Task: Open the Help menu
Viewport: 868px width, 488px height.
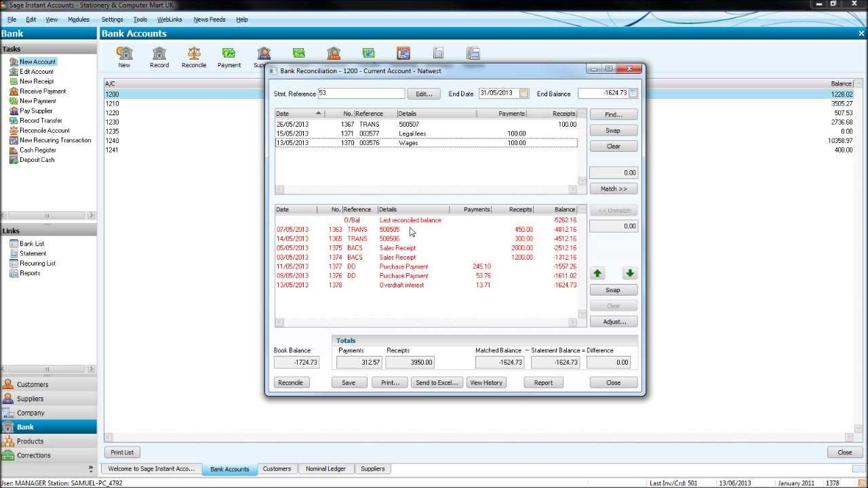Action: [x=242, y=20]
